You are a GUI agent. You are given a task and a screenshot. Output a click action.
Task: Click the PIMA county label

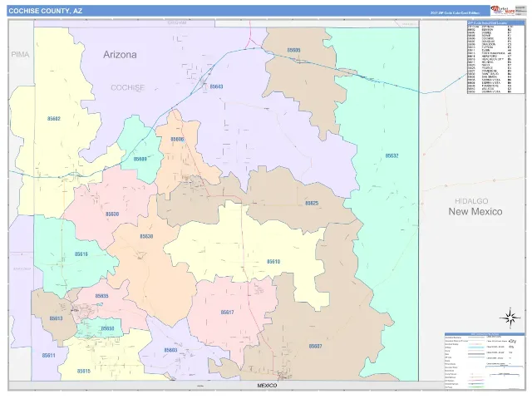pos(20,54)
